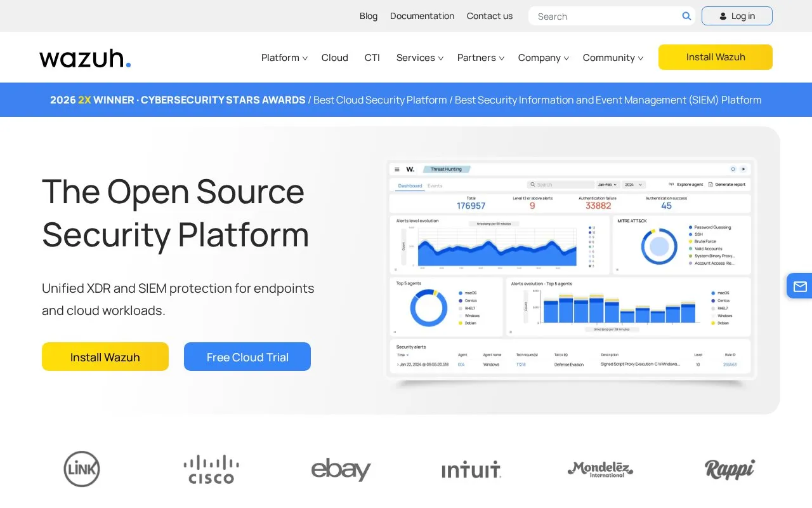Image resolution: width=812 pixels, height=508 pixels.
Task: Click the Rappi logo
Action: coord(730,469)
